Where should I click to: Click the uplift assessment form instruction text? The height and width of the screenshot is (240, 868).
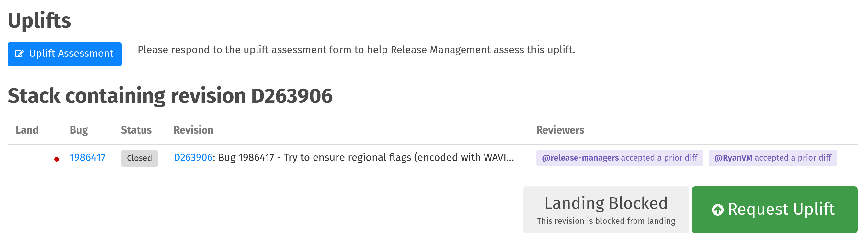click(356, 50)
